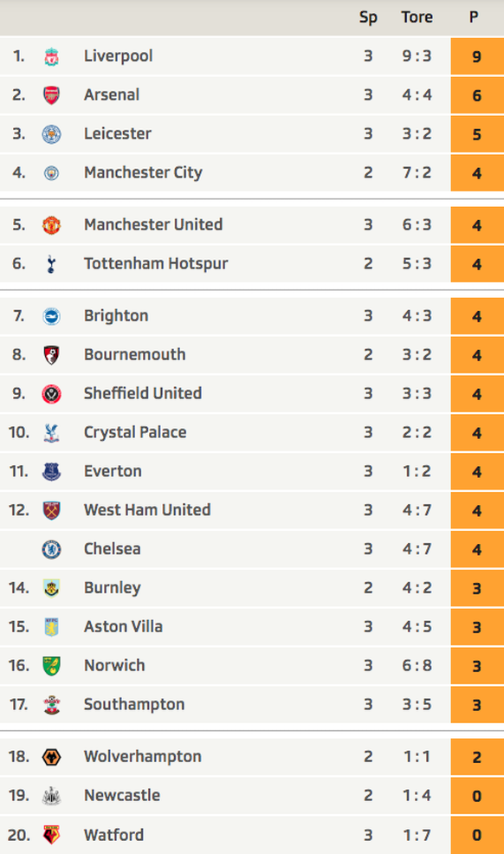This screenshot has width=504, height=854.
Task: Click the Arsenal club crest
Action: [x=51, y=95]
